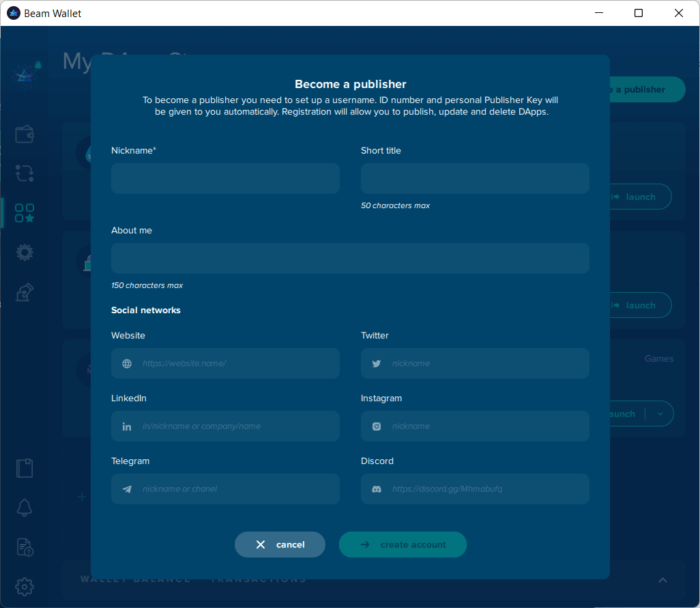
Task: Click the cog-shaped icon in the sidebar
Action: (x=25, y=252)
